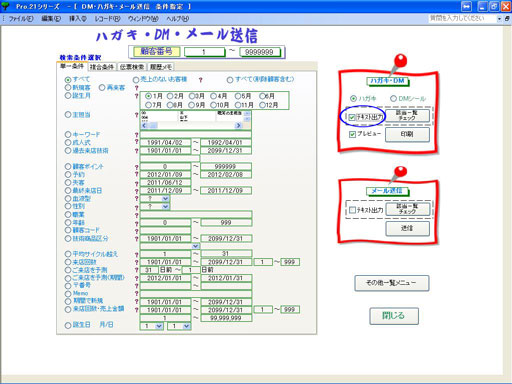Click the question mark icon beside キーワード
The width and height of the screenshot is (512, 384).
click(x=136, y=135)
